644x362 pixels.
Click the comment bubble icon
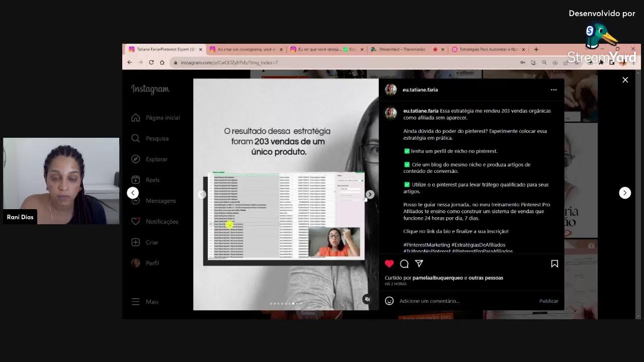404,263
